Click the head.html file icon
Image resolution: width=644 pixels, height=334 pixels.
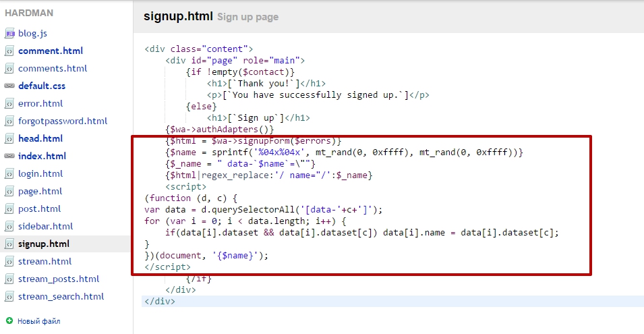pyautogui.click(x=9, y=138)
